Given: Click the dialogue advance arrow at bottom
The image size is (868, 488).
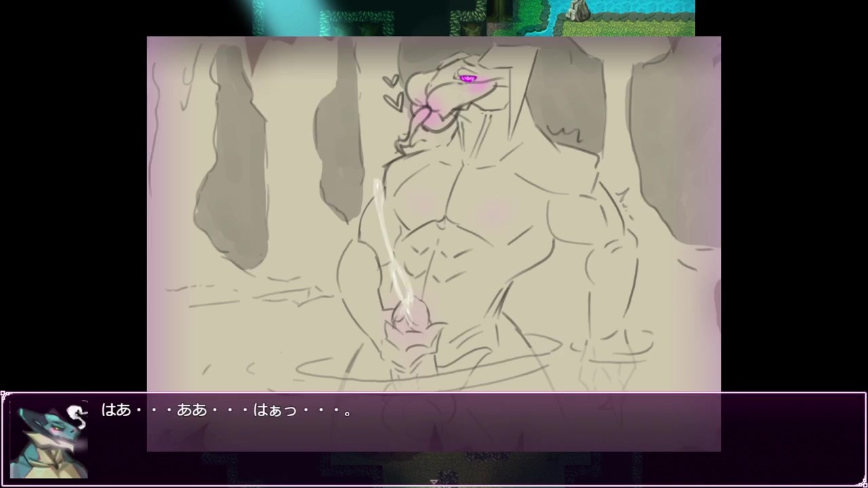Looking at the screenshot, I should (434, 483).
